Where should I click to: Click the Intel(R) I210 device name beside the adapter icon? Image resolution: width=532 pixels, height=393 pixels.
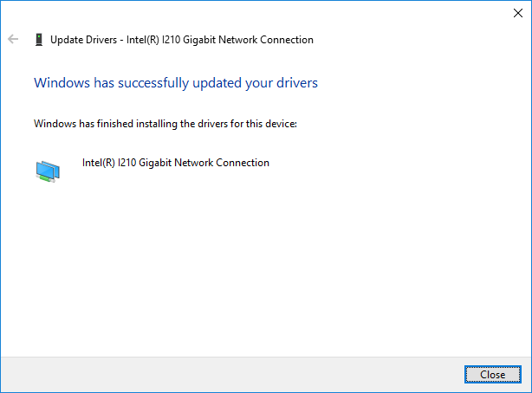pyautogui.click(x=113, y=163)
